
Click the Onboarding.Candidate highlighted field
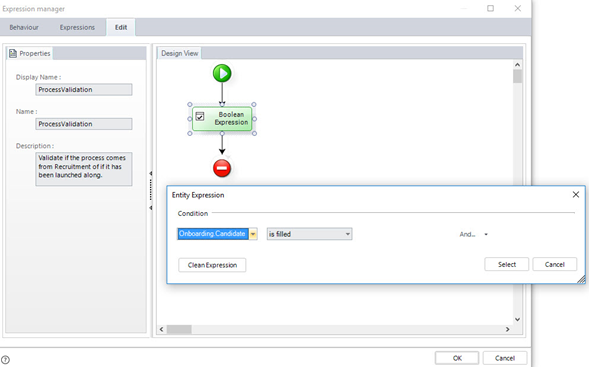tap(213, 234)
